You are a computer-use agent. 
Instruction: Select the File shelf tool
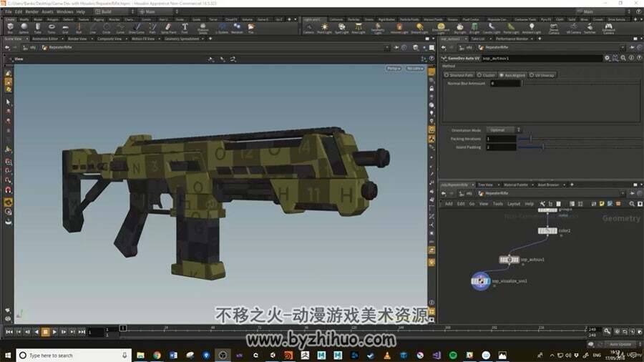(x=251, y=28)
